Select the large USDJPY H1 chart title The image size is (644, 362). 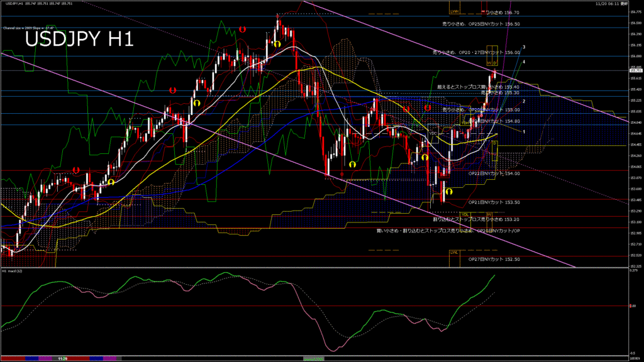click(x=79, y=40)
